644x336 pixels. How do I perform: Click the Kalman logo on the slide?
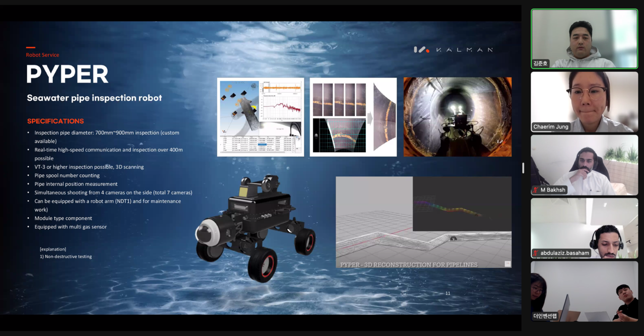click(x=453, y=49)
